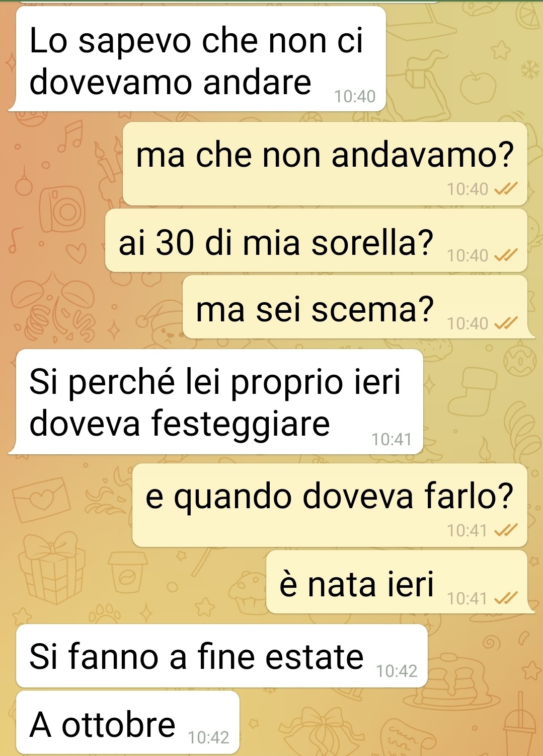
Task: Tap the 'ai 30 di mia sorella?' message
Action: pos(316,241)
